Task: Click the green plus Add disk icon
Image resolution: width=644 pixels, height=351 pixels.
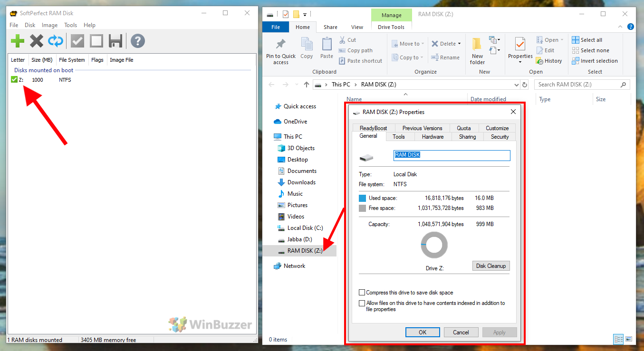Action: click(x=18, y=41)
